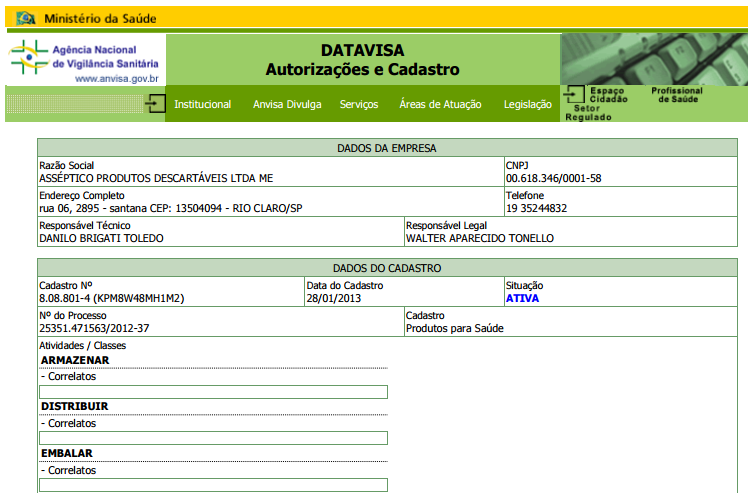The height and width of the screenshot is (493, 748).
Task: Open the Institucional menu
Action: (202, 104)
